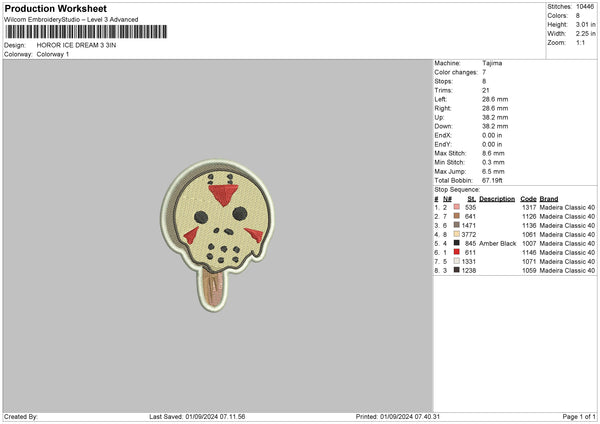This screenshot has height=424, width=600.
Task: Click 'Page 1 of 1' in footer
Action: tap(579, 416)
